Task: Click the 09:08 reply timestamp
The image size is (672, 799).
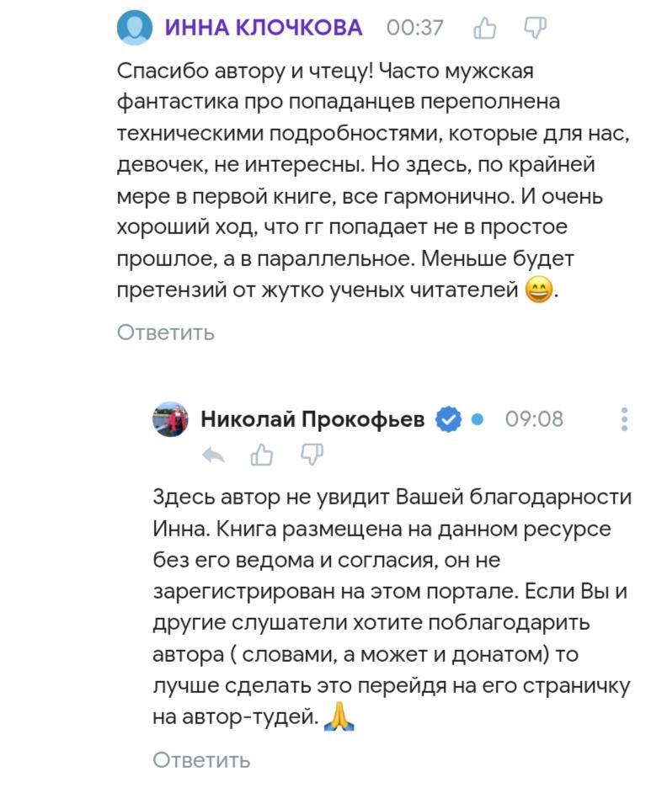Action: click(x=534, y=418)
